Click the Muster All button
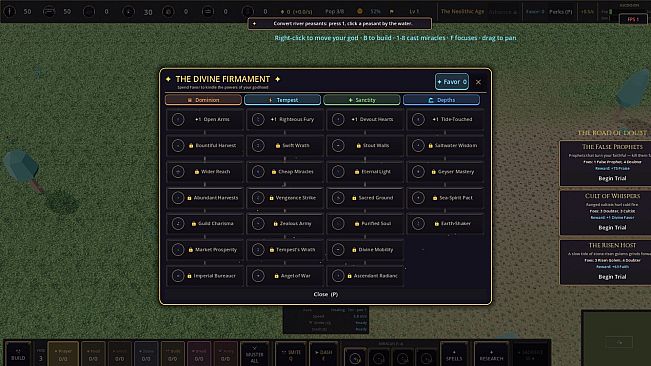The height and width of the screenshot is (366, 651). (x=255, y=354)
